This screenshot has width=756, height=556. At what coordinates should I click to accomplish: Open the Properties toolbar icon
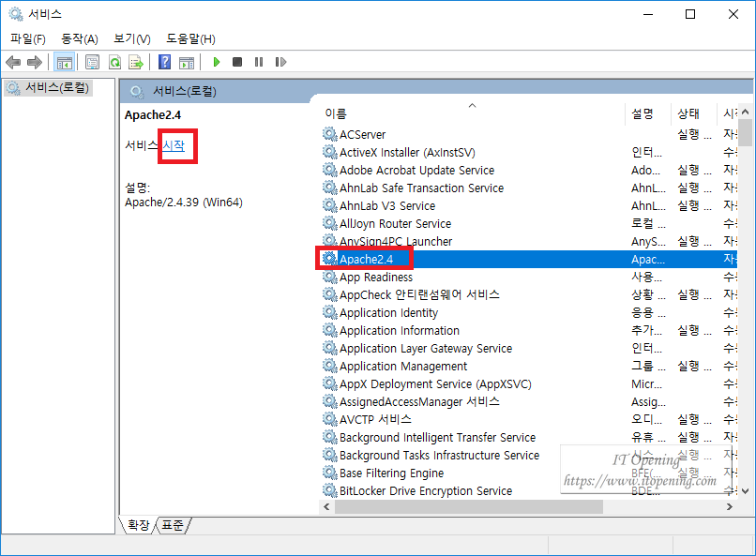coord(92,62)
